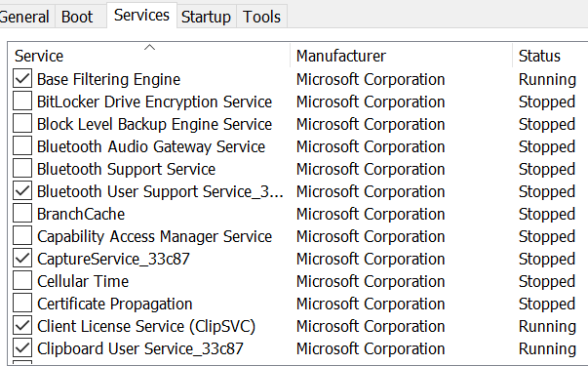Screen dimensions: 588x366
Task: Click Stopped status of Certificate Propagation row
Action: tap(547, 305)
